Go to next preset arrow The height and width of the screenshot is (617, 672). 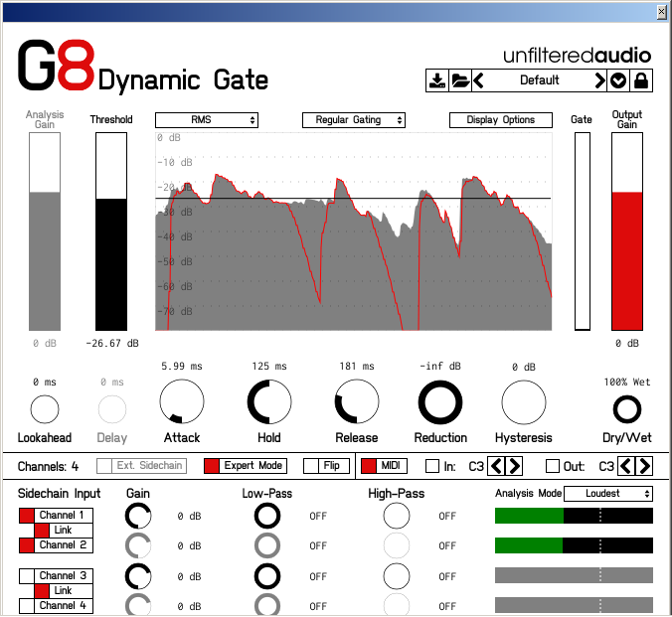(x=600, y=81)
